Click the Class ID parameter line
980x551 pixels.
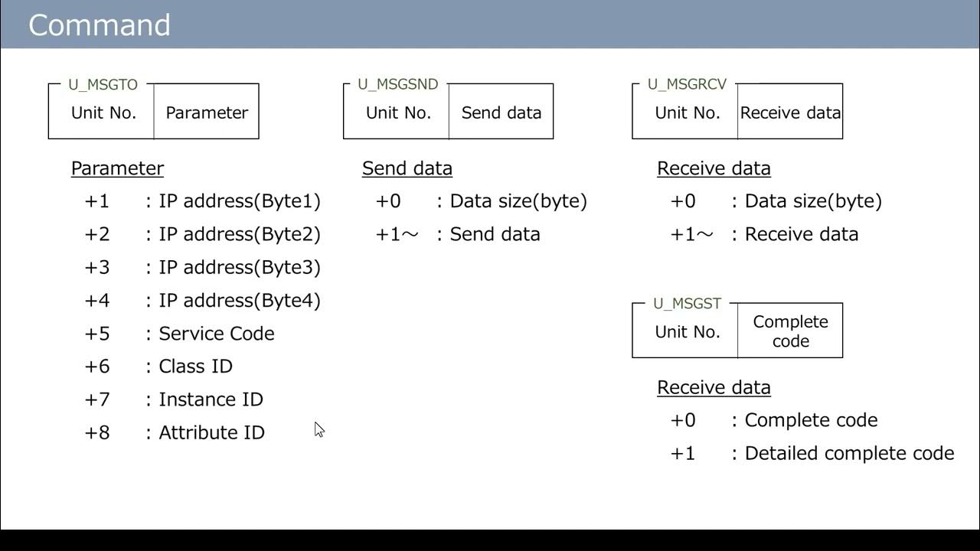point(195,367)
